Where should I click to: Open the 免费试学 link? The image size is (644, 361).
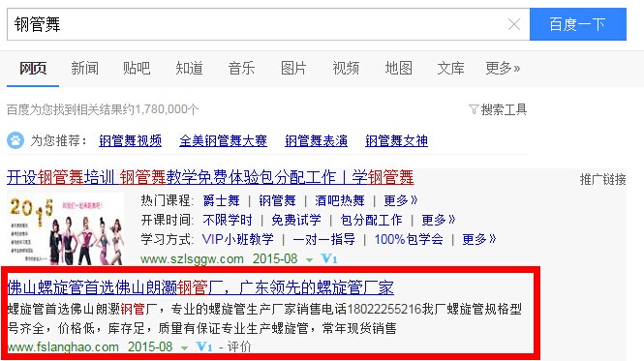click(296, 220)
